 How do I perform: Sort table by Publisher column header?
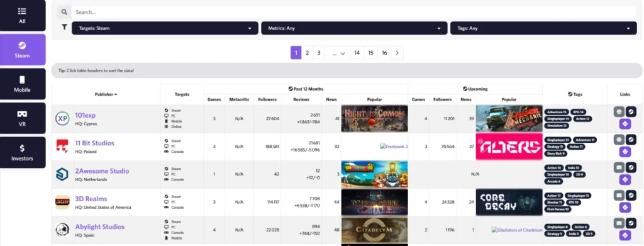point(106,94)
